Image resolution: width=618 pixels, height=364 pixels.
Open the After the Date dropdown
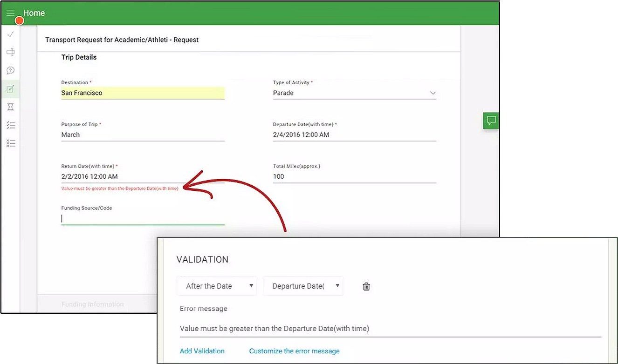(x=217, y=286)
